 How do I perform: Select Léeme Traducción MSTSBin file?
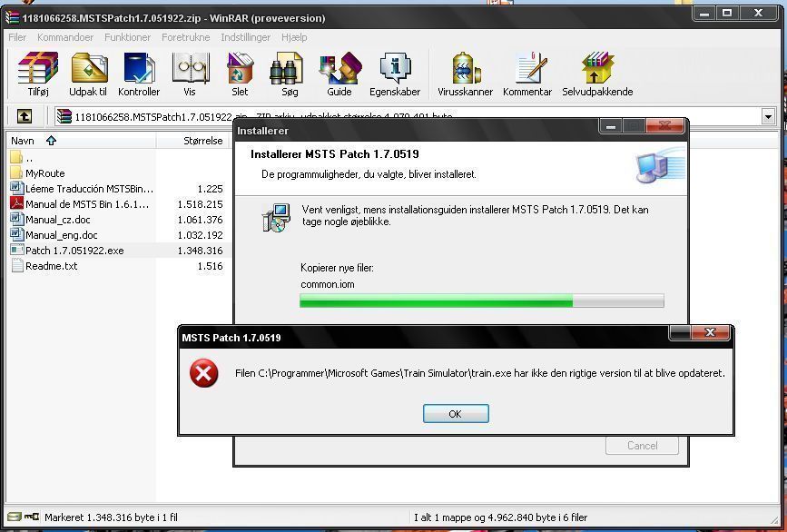tap(89, 189)
